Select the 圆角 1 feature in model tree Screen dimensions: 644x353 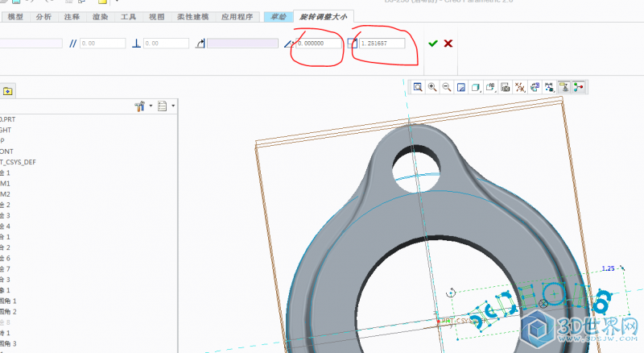point(8,301)
